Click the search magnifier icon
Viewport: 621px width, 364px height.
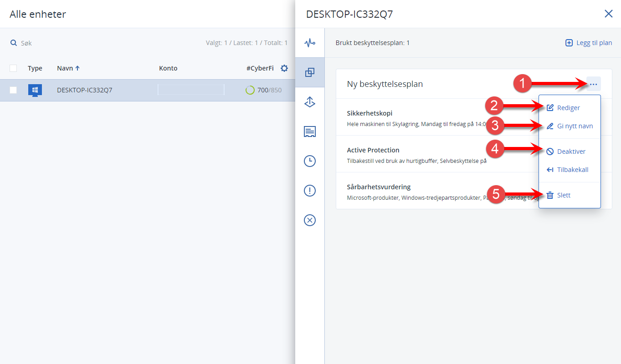tap(14, 43)
